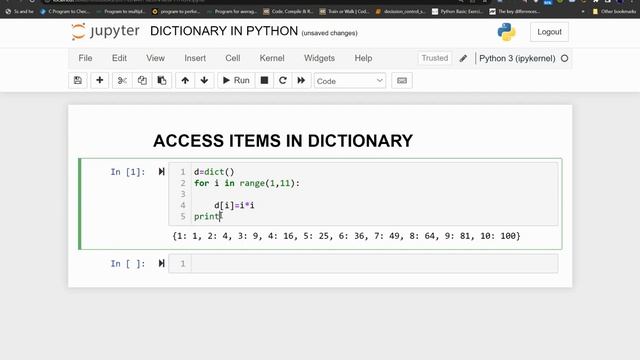640x360 pixels.
Task: Open the Kernel menu
Action: [x=272, y=58]
